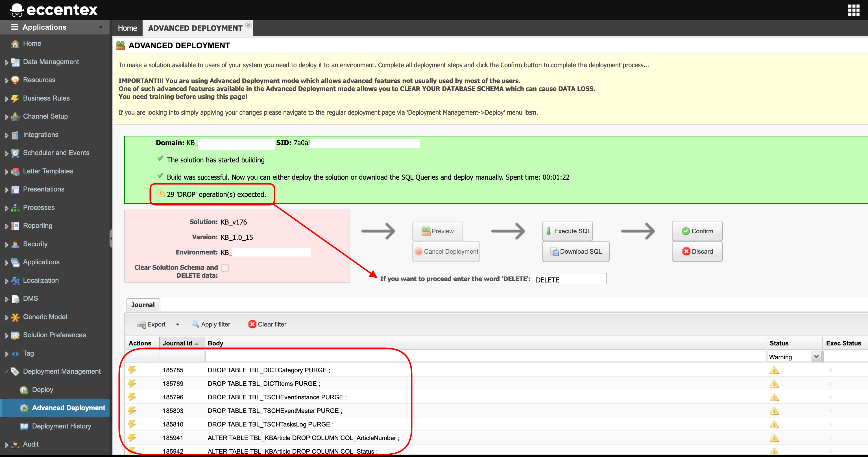Click the Exec Status filter field
868x457 pixels.
pyautogui.click(x=846, y=356)
